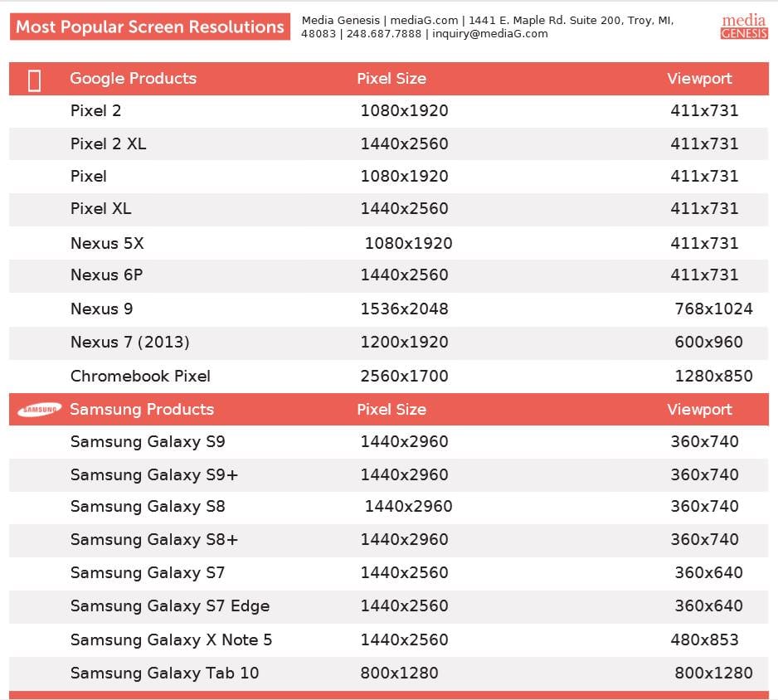778x700 pixels.
Task: Click the Nexus 7 (2013) device name
Action: [x=129, y=342]
